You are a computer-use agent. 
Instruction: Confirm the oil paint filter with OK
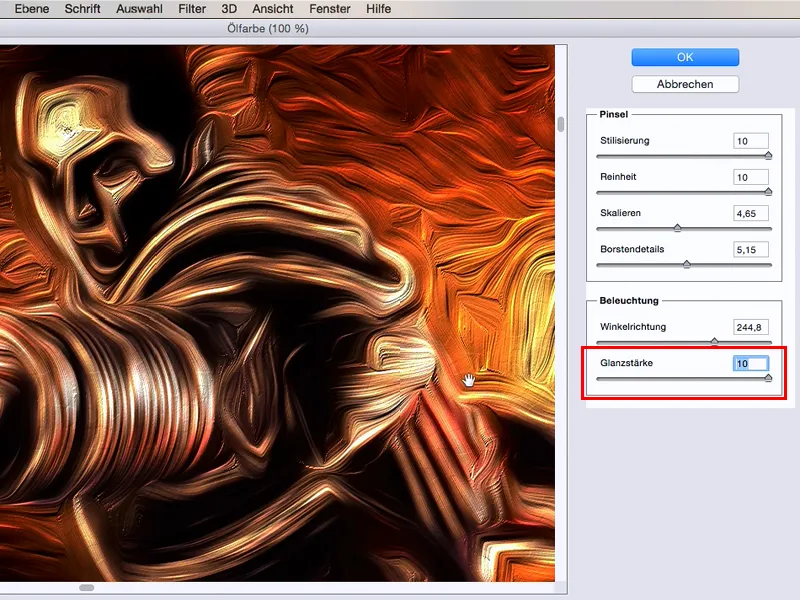click(x=685, y=57)
